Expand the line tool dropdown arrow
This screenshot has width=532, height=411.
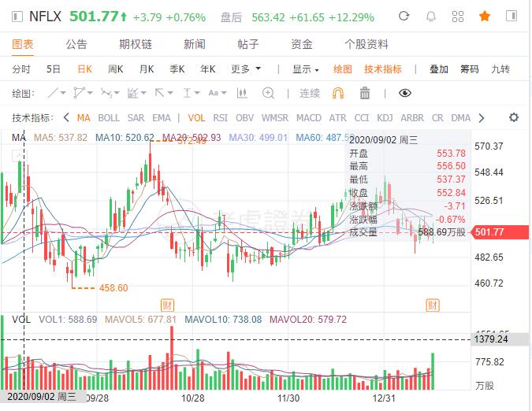(63, 93)
